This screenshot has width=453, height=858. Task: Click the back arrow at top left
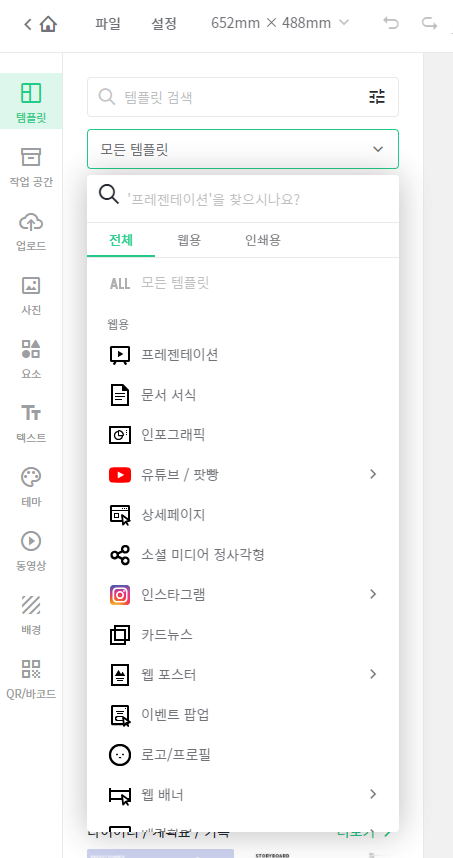click(27, 24)
